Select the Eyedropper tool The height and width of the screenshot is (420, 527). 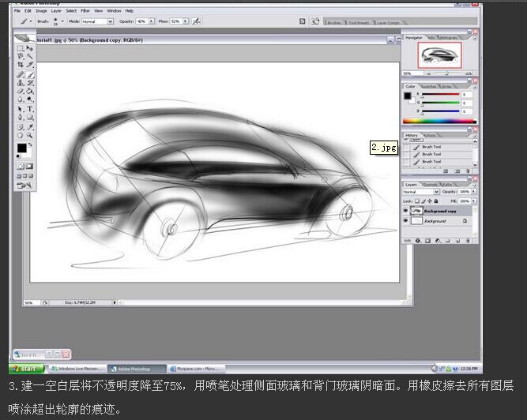pos(30,127)
